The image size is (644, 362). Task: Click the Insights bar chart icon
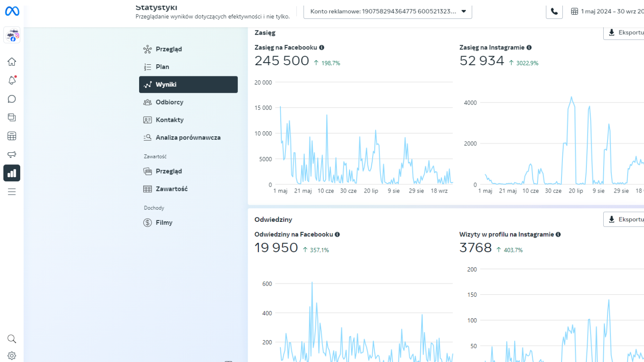pos(12,173)
